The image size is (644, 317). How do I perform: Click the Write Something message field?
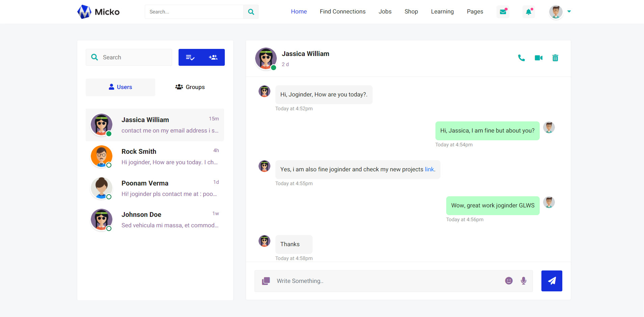pyautogui.click(x=385, y=281)
